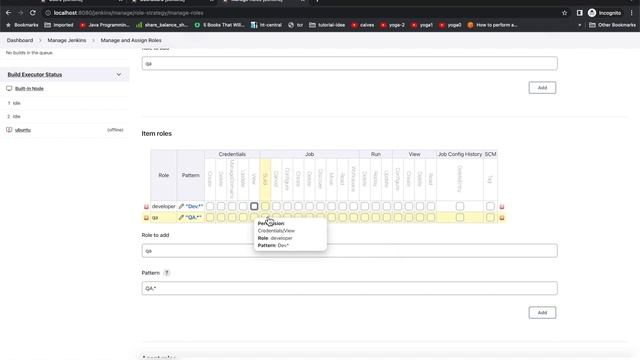640x360 pixels.
Task: Check SCM Tag for developer role
Action: pos(490,207)
